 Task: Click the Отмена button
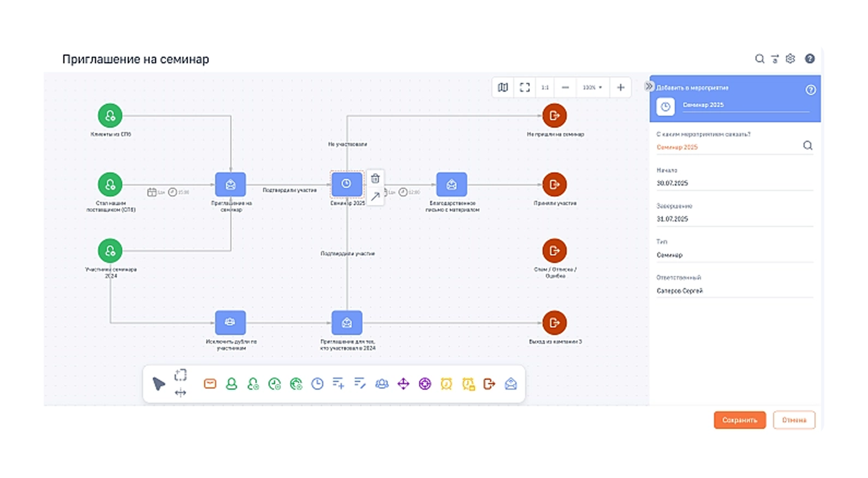click(794, 420)
